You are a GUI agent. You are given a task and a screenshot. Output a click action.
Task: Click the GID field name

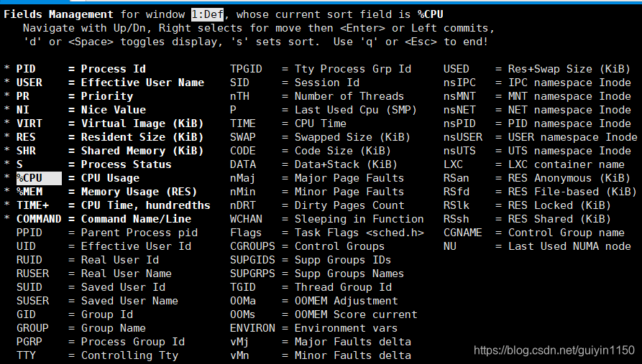(26, 314)
